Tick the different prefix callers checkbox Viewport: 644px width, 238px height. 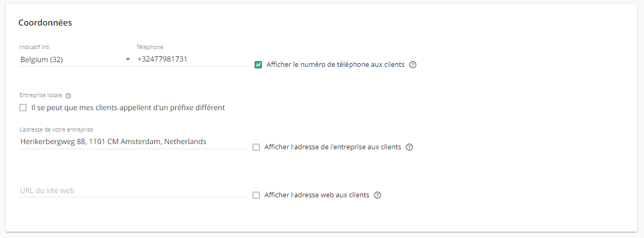tap(23, 108)
